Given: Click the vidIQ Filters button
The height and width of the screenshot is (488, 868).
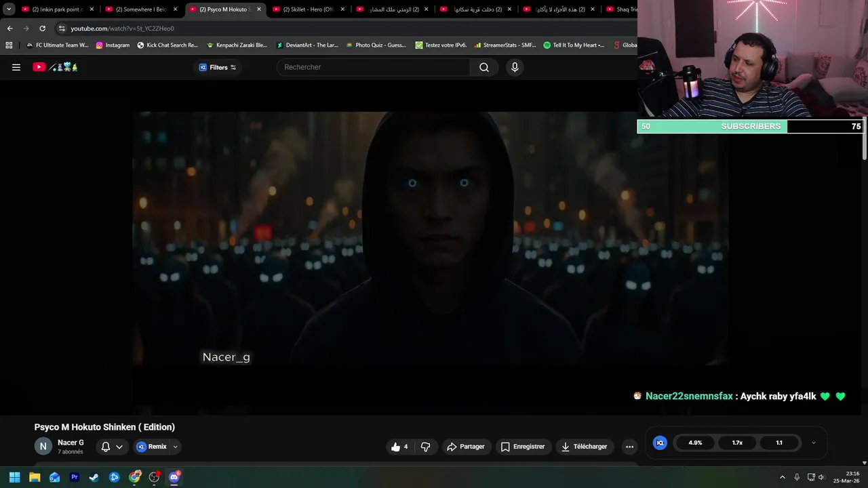Looking at the screenshot, I should [217, 67].
